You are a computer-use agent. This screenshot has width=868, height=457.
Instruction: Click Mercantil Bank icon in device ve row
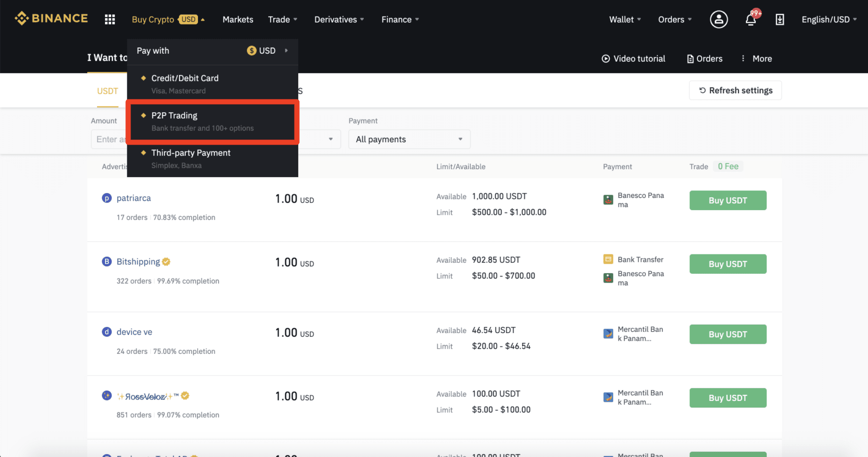click(608, 334)
